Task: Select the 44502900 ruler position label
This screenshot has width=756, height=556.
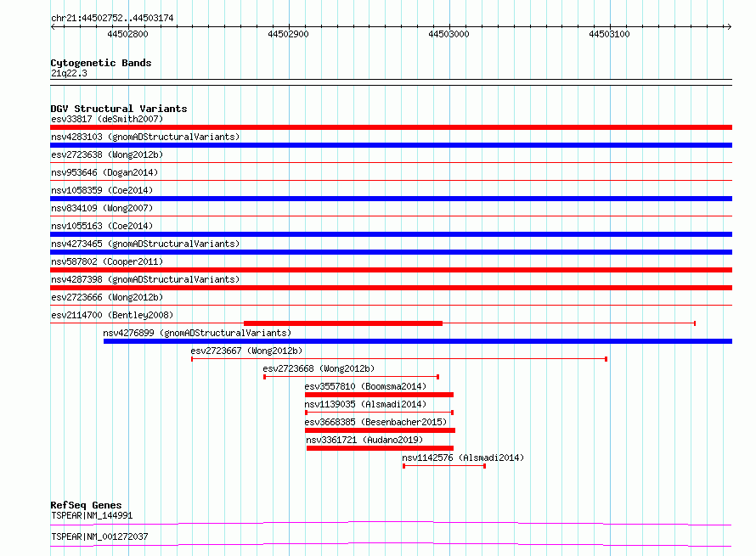Action: point(288,34)
